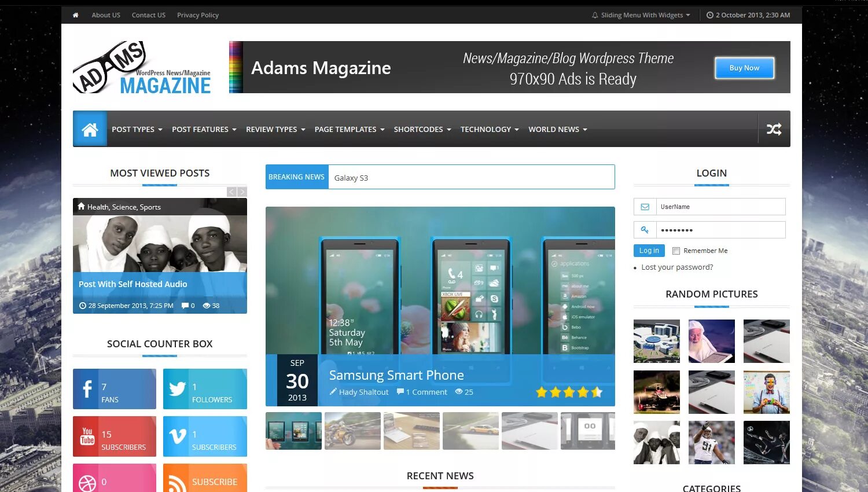This screenshot has height=492, width=868.
Task: Click the key icon beside password field
Action: (x=645, y=230)
